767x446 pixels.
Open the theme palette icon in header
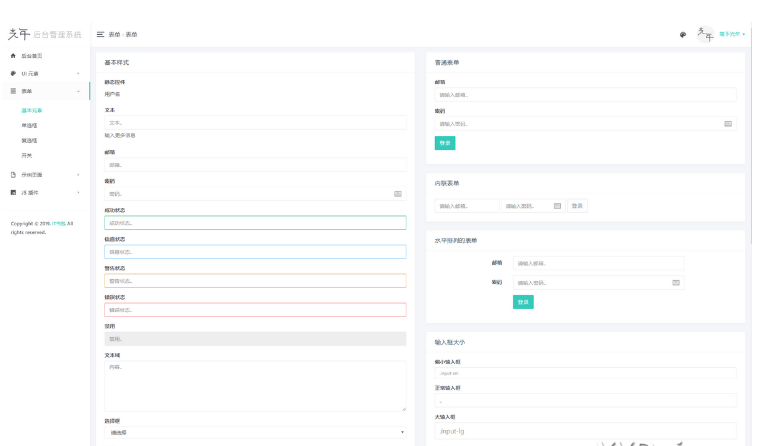tap(683, 34)
